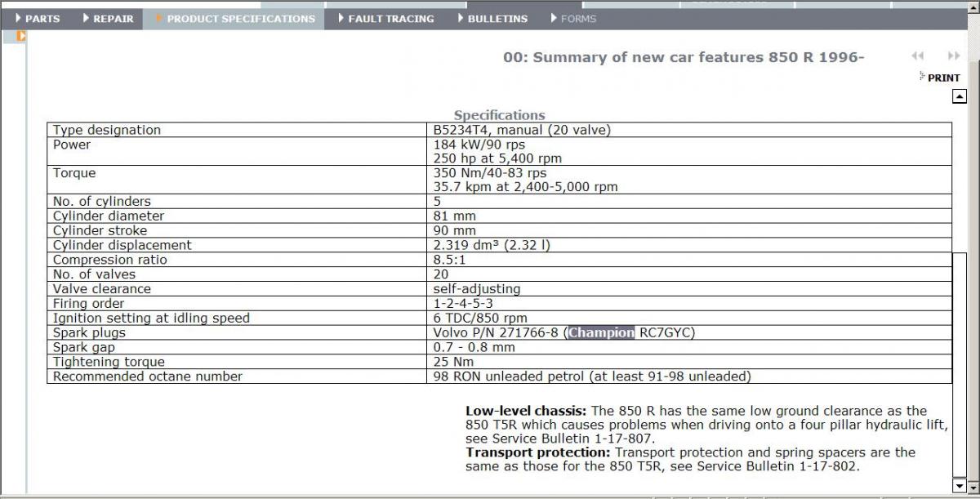Click the Cylinder displacement label
The width and height of the screenshot is (980, 499).
click(122, 245)
